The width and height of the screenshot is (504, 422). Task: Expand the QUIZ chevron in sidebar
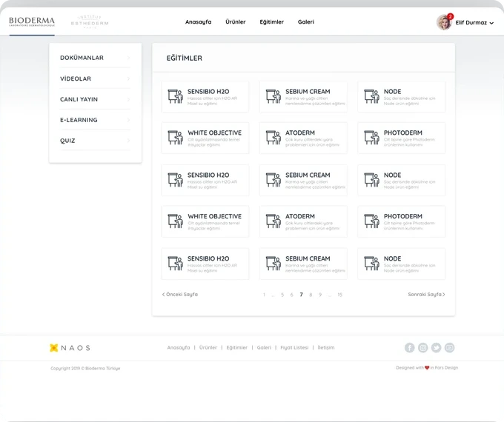click(x=128, y=141)
